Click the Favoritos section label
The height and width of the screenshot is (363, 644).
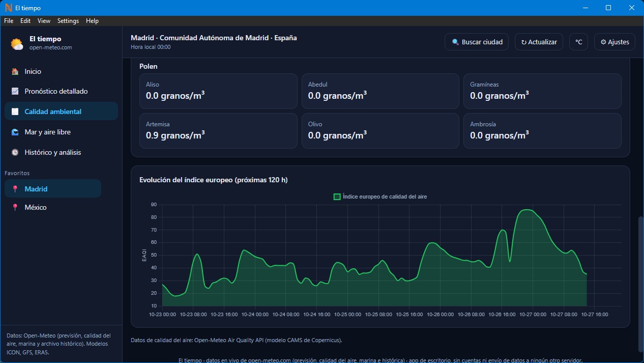[x=17, y=173]
